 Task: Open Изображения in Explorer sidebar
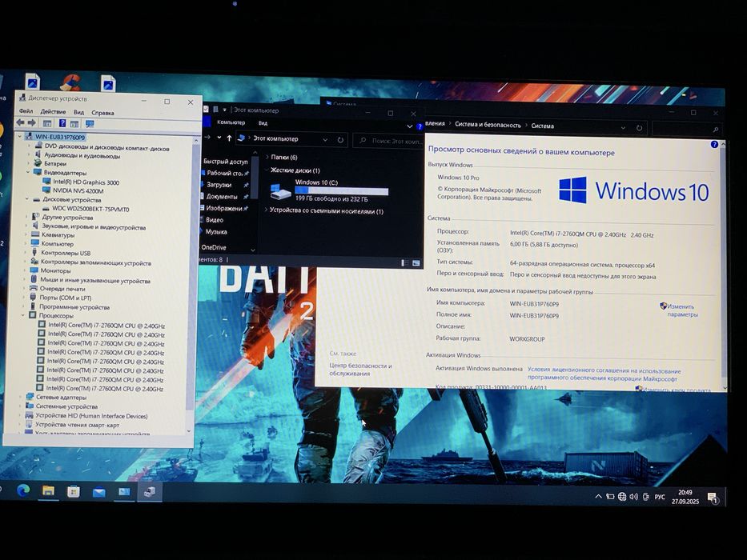pyautogui.click(x=224, y=208)
